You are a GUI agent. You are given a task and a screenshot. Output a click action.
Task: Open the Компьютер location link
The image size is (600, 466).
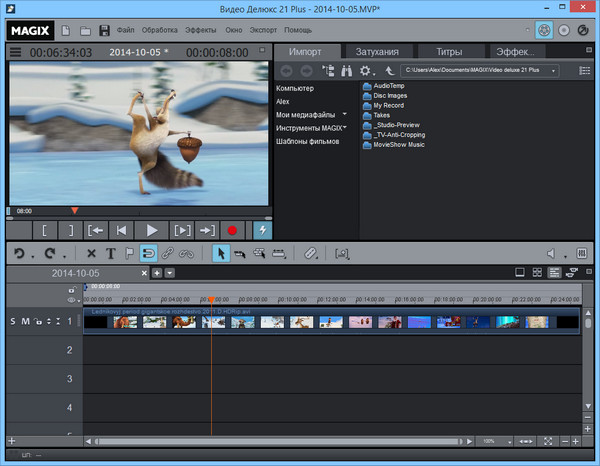296,88
